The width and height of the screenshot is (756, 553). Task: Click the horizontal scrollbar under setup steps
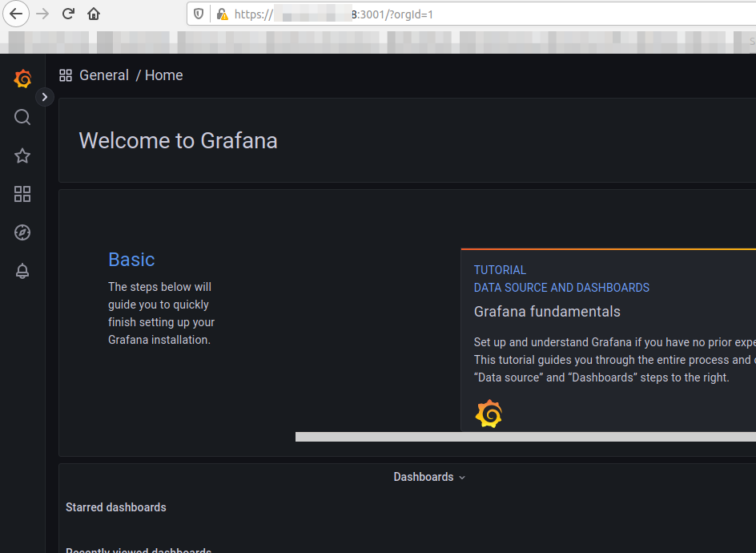525,437
